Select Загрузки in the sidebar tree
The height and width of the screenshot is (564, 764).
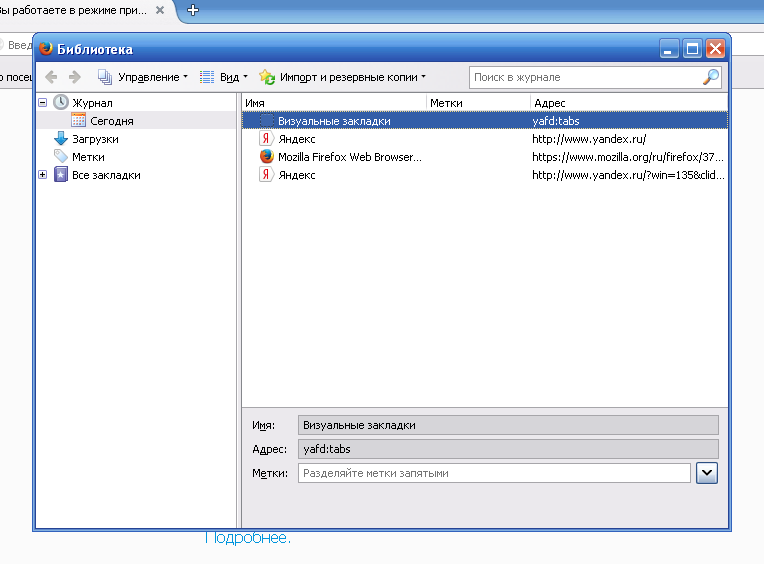pyautogui.click(x=96, y=139)
